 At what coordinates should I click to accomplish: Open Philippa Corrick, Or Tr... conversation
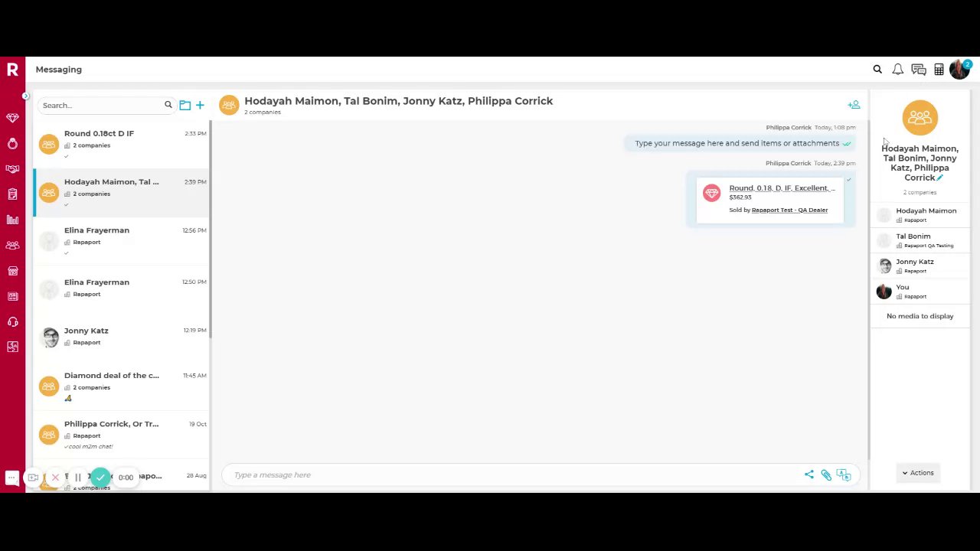pyautogui.click(x=121, y=434)
